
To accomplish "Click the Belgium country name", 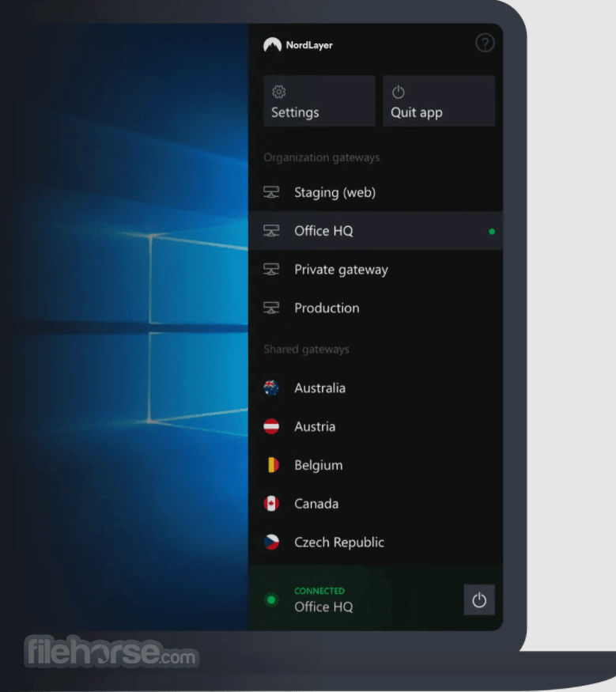I will (x=319, y=465).
